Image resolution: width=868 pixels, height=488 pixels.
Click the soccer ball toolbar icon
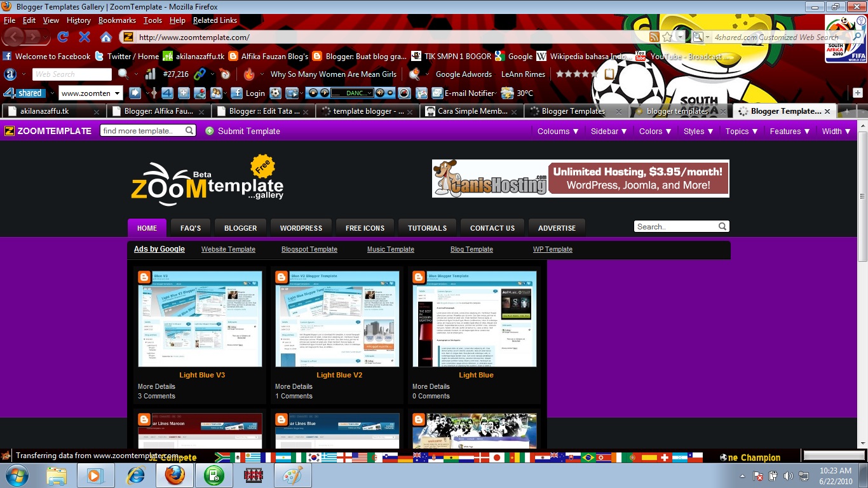point(275,93)
